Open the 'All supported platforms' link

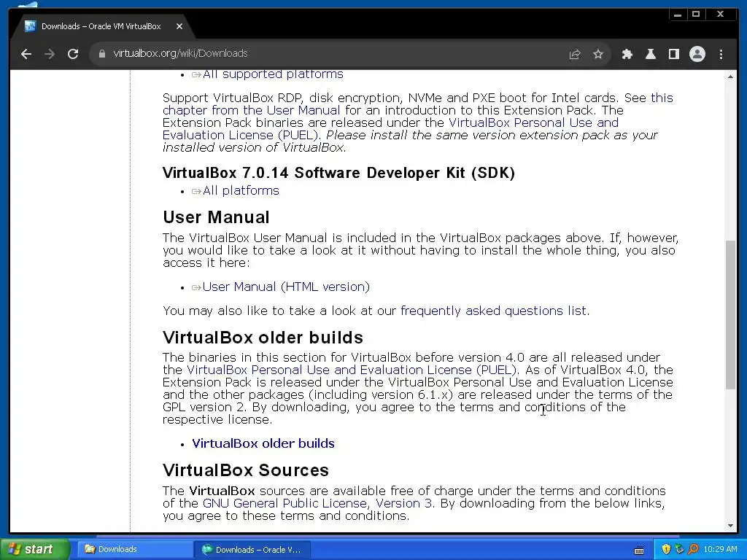[x=273, y=74]
